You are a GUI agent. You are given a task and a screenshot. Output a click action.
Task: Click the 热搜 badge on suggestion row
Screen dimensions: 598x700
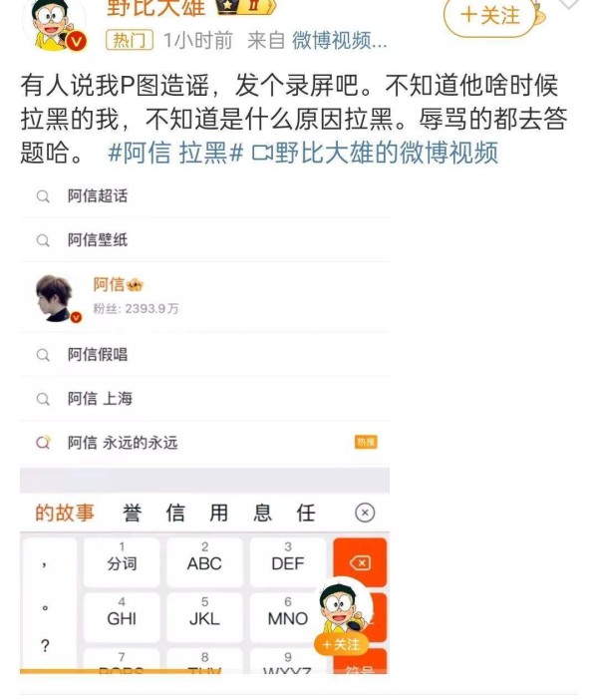366,442
